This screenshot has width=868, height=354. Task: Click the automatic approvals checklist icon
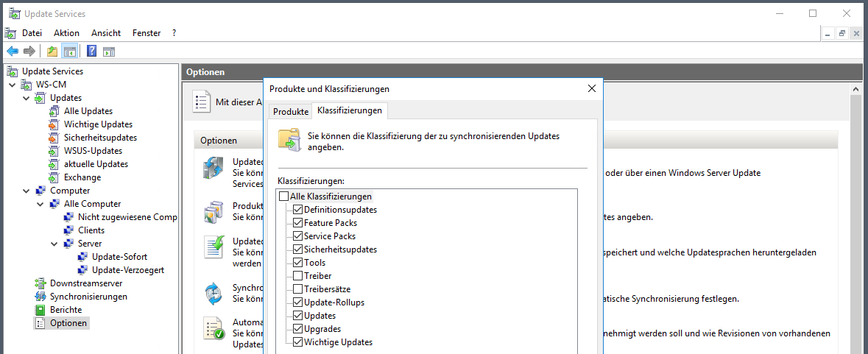213,328
